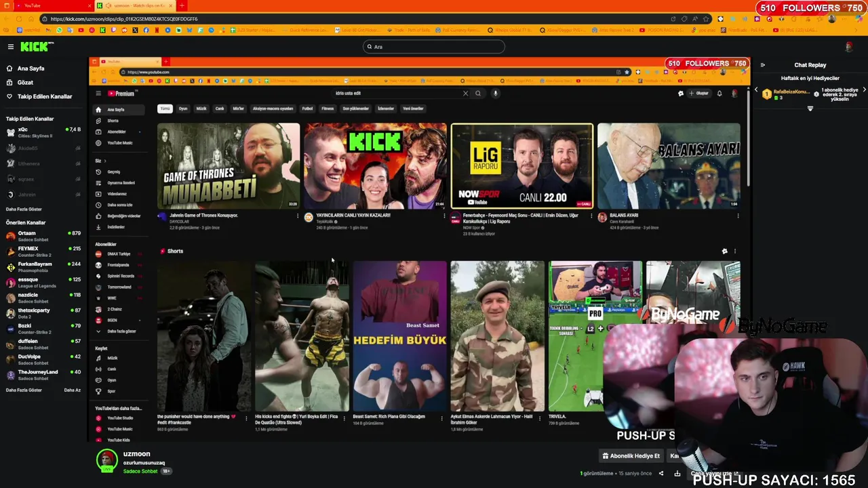The height and width of the screenshot is (488, 868).
Task: Open the FEYMEX recommended channel
Action: 43,251
